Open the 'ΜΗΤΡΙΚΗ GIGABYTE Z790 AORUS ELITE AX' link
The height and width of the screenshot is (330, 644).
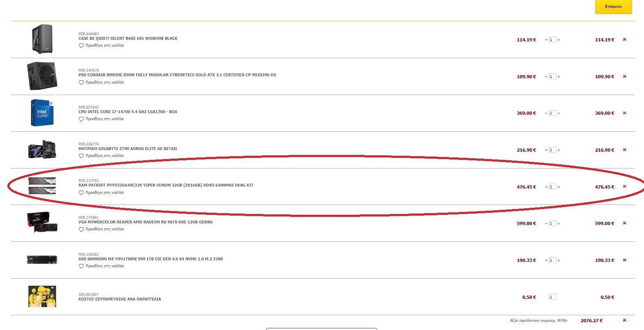pyautogui.click(x=128, y=149)
